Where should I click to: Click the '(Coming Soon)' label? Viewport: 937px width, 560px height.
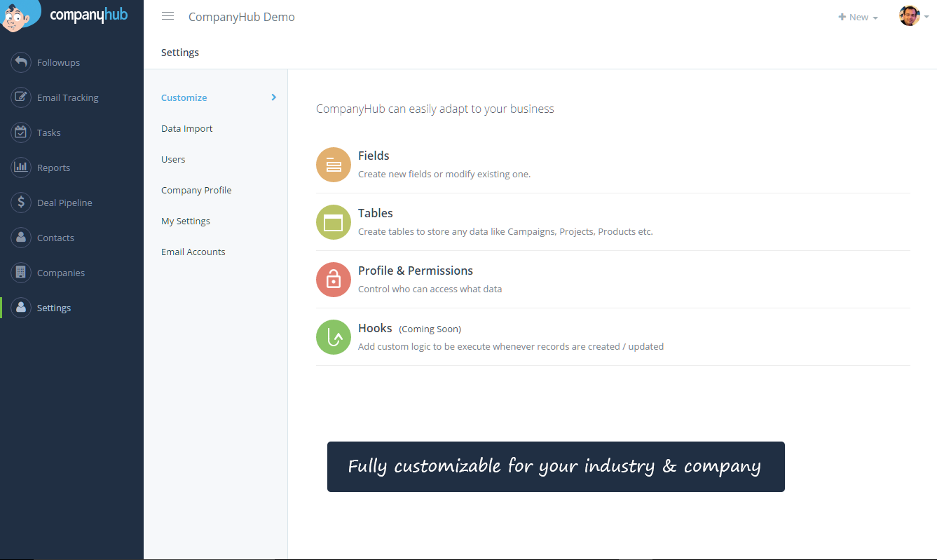[430, 329]
